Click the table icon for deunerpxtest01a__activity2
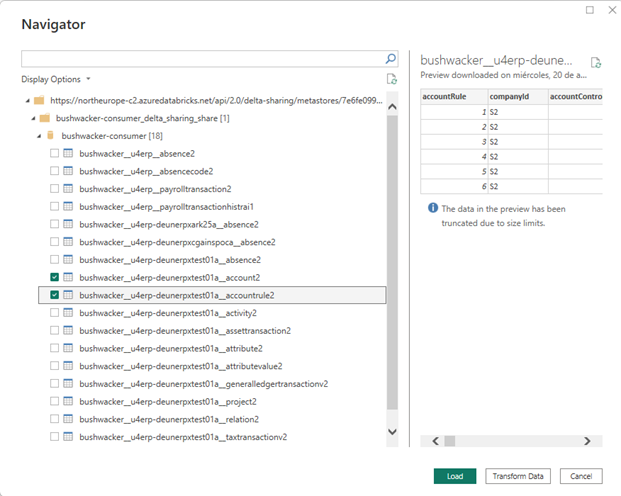 pos(68,313)
